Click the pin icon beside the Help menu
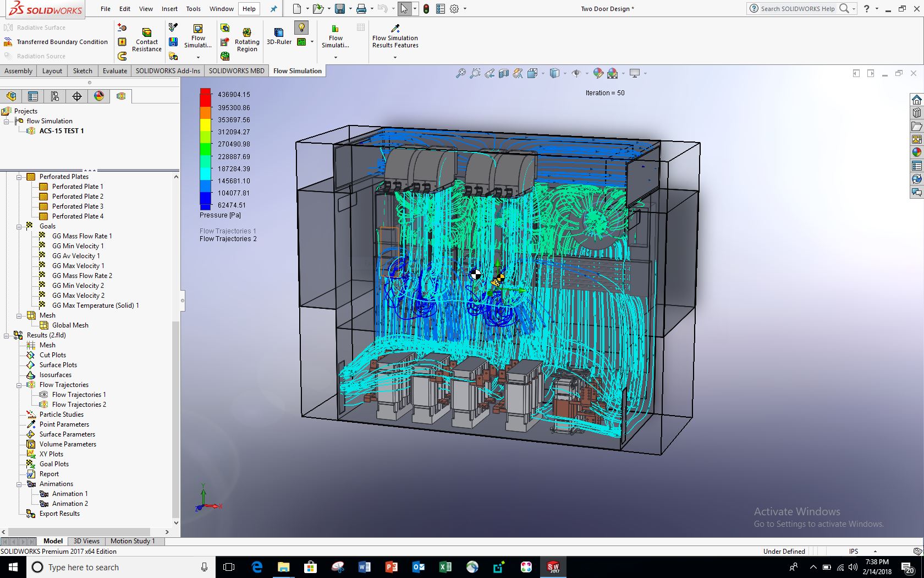This screenshot has width=924, height=578. 273,9
